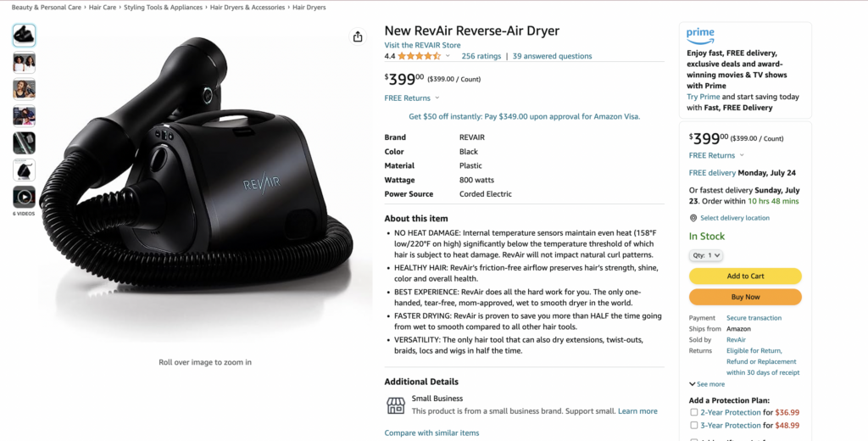The height and width of the screenshot is (441, 868).
Task: Go to Hair Care breadcrumb
Action: [x=103, y=7]
